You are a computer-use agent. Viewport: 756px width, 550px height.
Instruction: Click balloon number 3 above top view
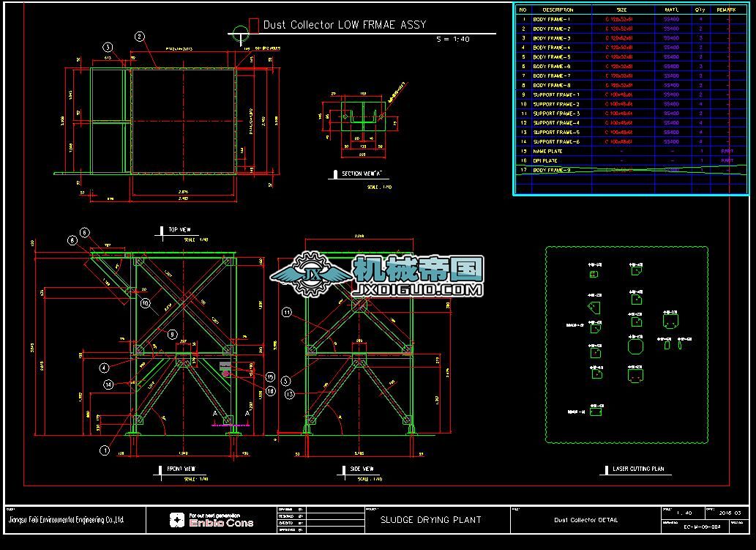point(108,48)
